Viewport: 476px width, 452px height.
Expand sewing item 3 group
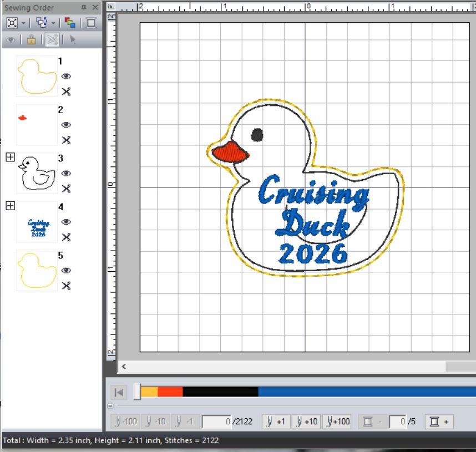coord(9,158)
